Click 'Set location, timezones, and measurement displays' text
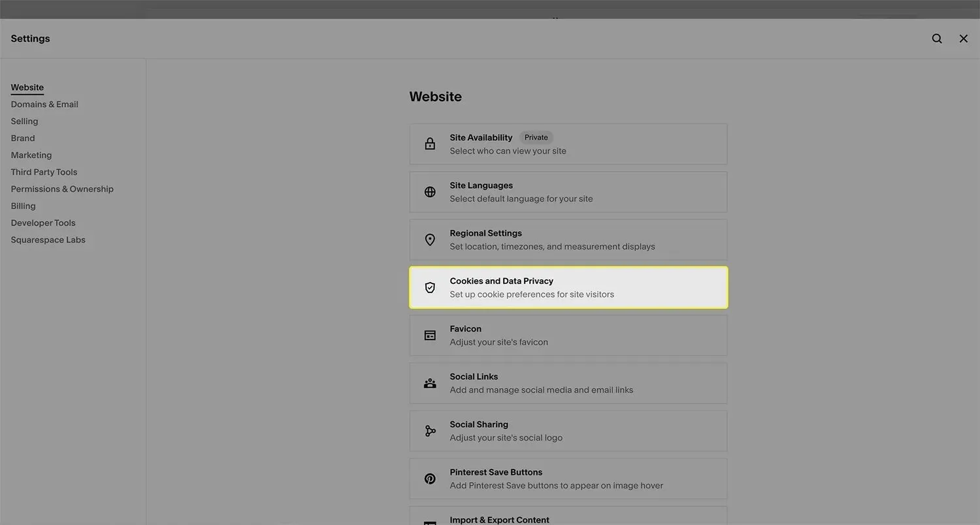980x525 pixels. coord(553,247)
